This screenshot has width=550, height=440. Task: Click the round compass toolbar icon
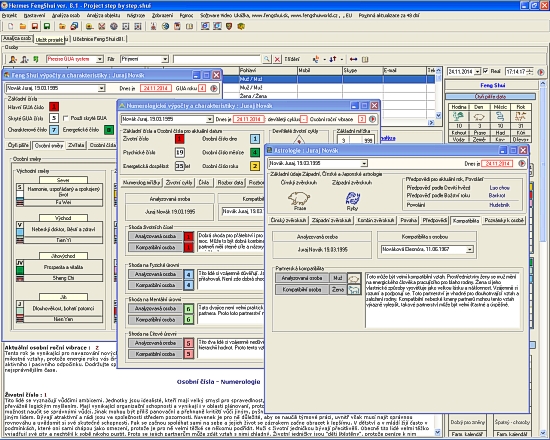pos(114,26)
